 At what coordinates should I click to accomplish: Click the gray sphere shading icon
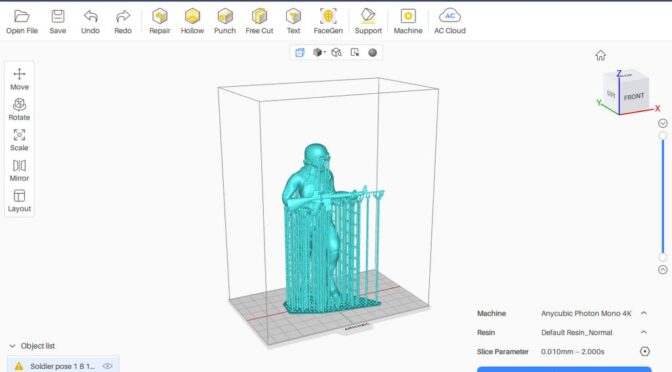coord(373,52)
